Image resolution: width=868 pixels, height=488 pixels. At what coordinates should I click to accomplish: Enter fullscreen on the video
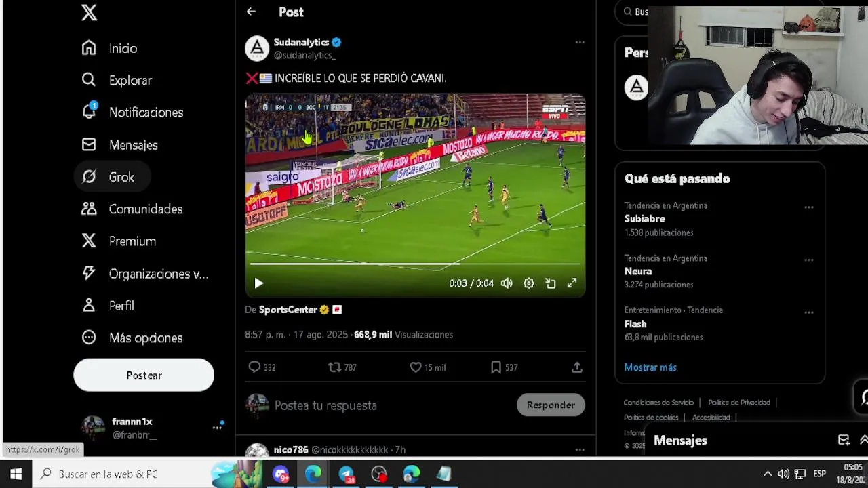(x=572, y=283)
